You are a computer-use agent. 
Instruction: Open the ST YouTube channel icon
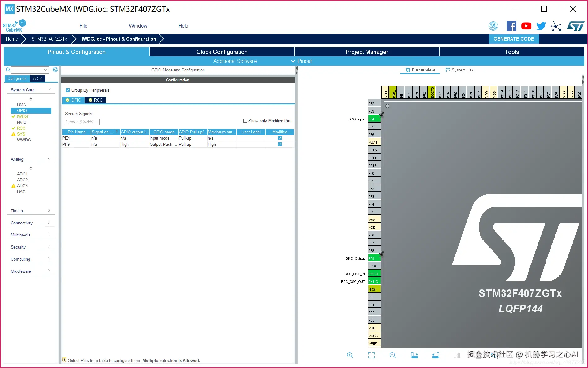coord(526,26)
